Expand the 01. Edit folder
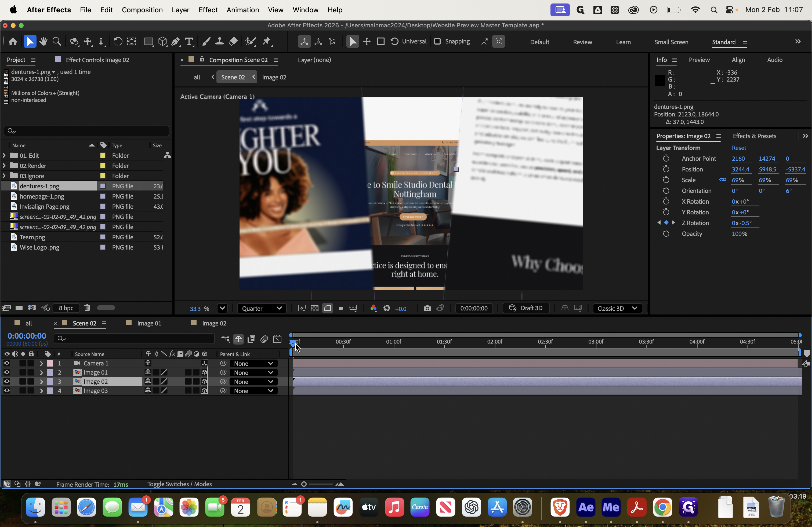 tap(4, 155)
